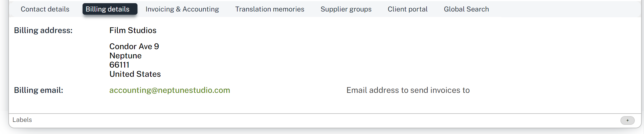The height and width of the screenshot is (134, 644).
Task: Click the Condor Ave 9 address line
Action: 134,47
